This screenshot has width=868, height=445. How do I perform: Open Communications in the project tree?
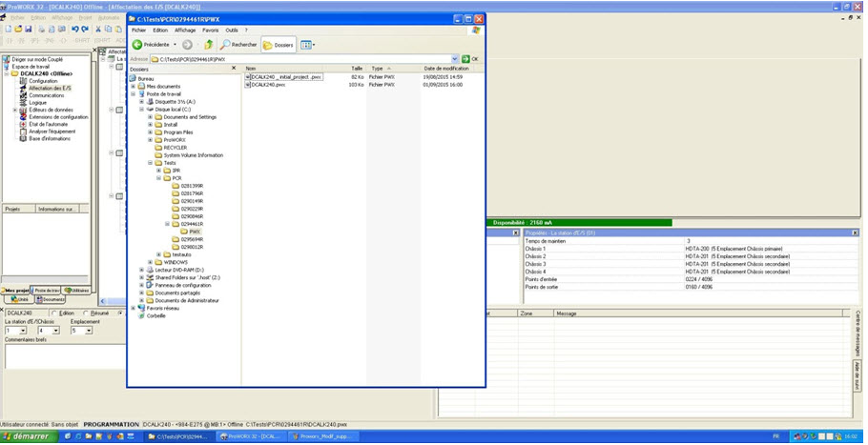pyautogui.click(x=47, y=95)
